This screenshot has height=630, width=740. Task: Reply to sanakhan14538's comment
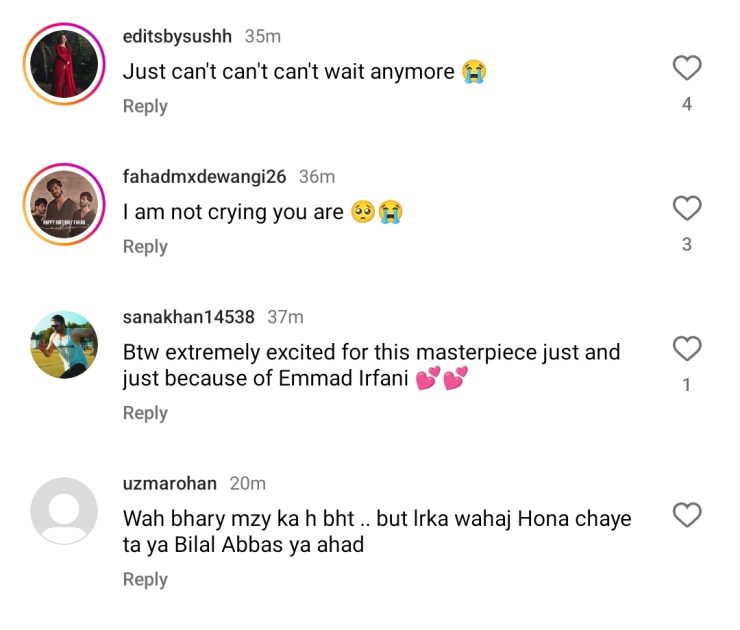145,413
